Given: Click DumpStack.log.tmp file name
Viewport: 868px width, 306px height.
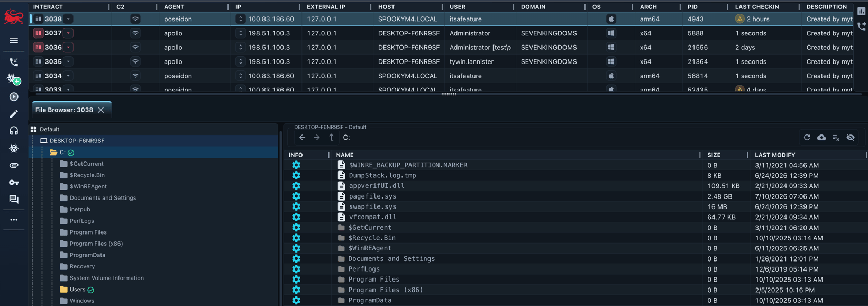Looking at the screenshot, I should pos(382,175).
